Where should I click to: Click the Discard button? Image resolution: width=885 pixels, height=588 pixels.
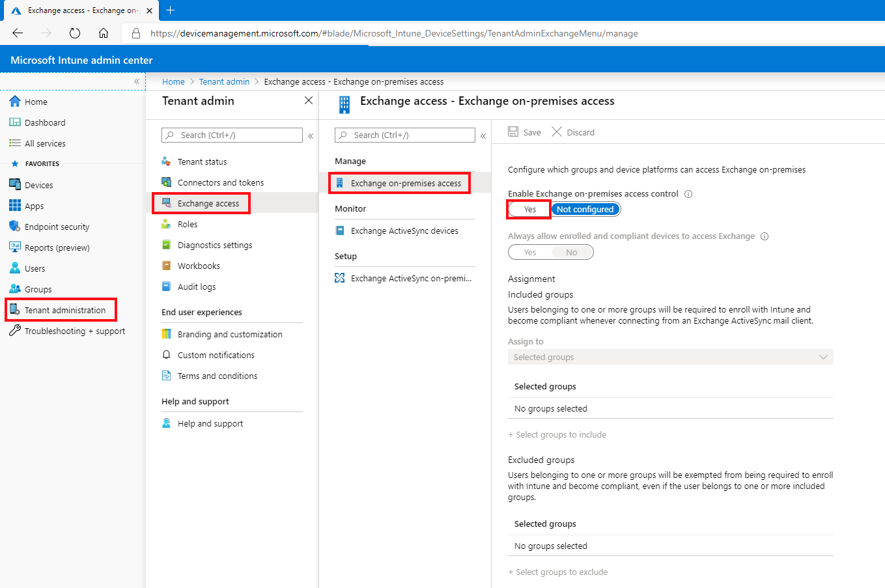pyautogui.click(x=573, y=132)
